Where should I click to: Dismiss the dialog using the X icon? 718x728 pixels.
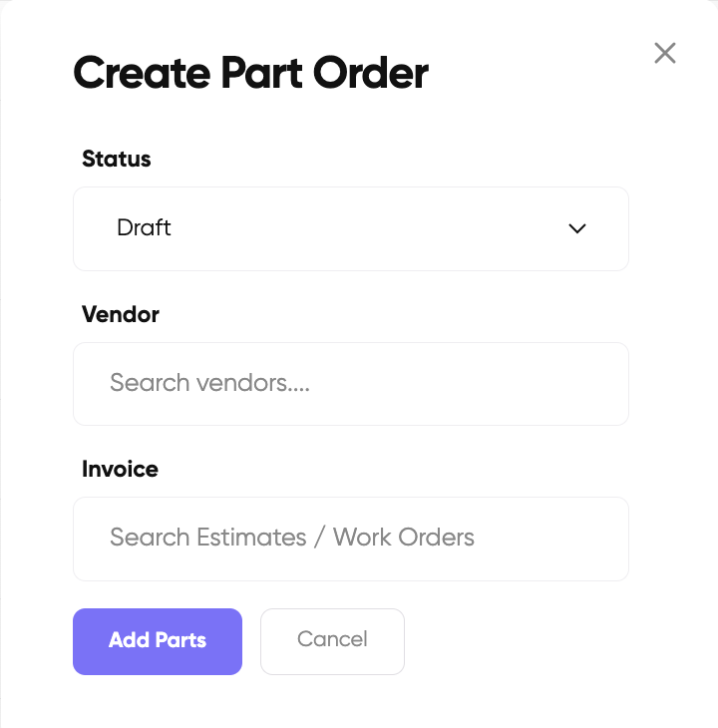click(x=664, y=53)
